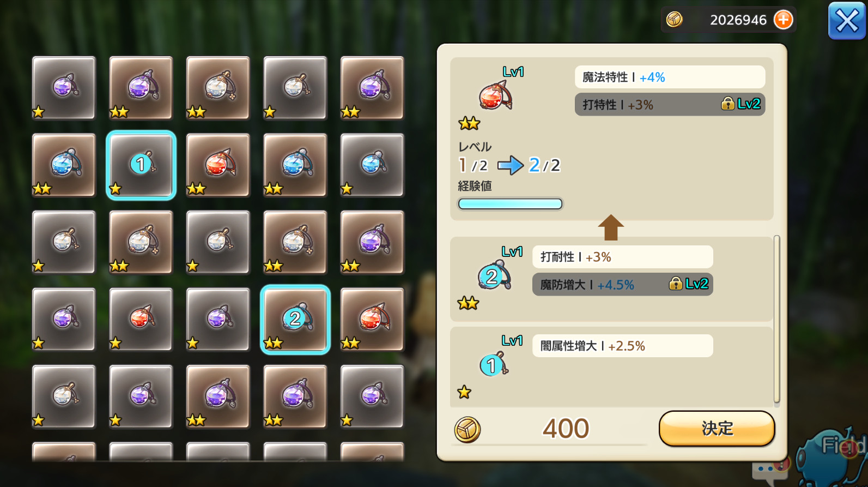Image resolution: width=868 pixels, height=487 pixels.
Task: Select the two-star red potion at fourth row end
Action: tap(372, 320)
